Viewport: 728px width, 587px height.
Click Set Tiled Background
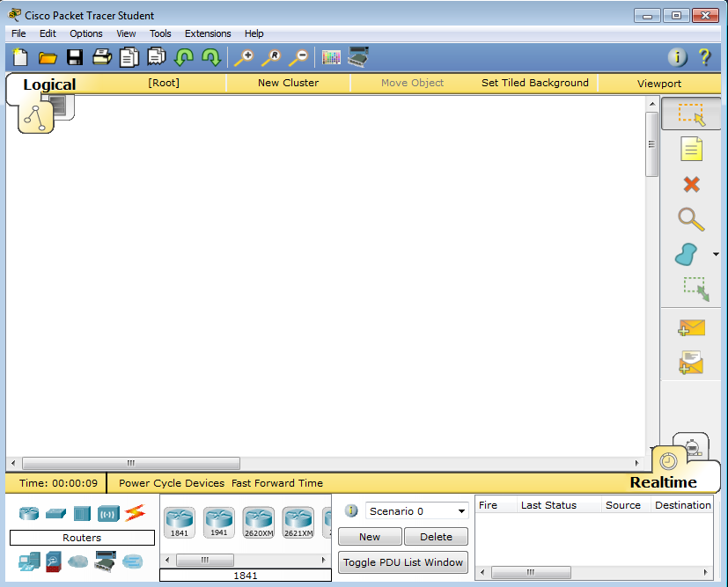(x=535, y=83)
